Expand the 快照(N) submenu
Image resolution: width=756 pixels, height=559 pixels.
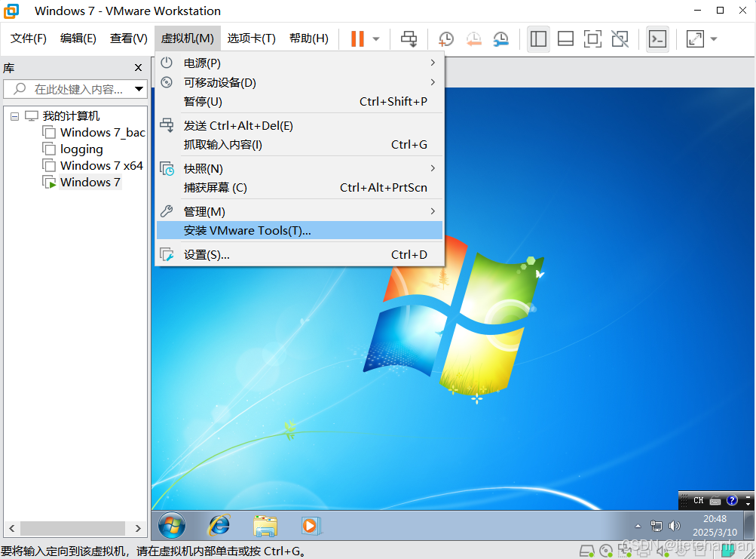[299, 168]
